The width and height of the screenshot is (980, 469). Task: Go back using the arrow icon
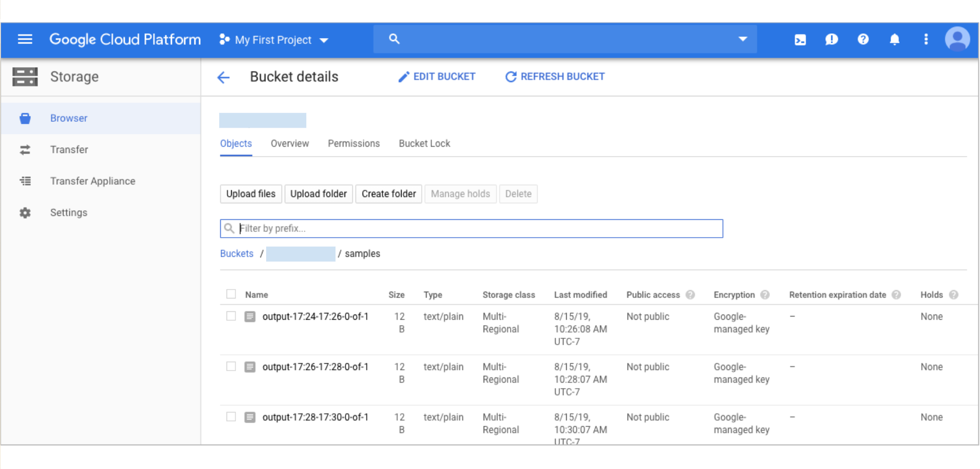223,77
